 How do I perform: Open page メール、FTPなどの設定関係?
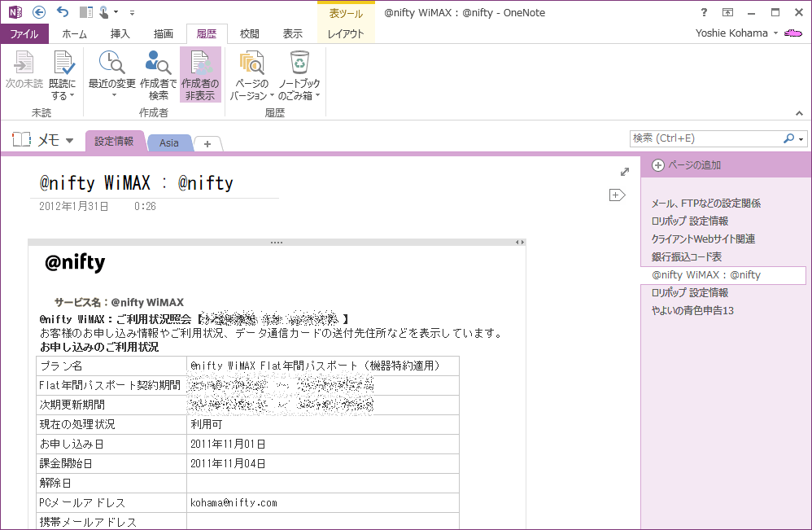coord(706,204)
